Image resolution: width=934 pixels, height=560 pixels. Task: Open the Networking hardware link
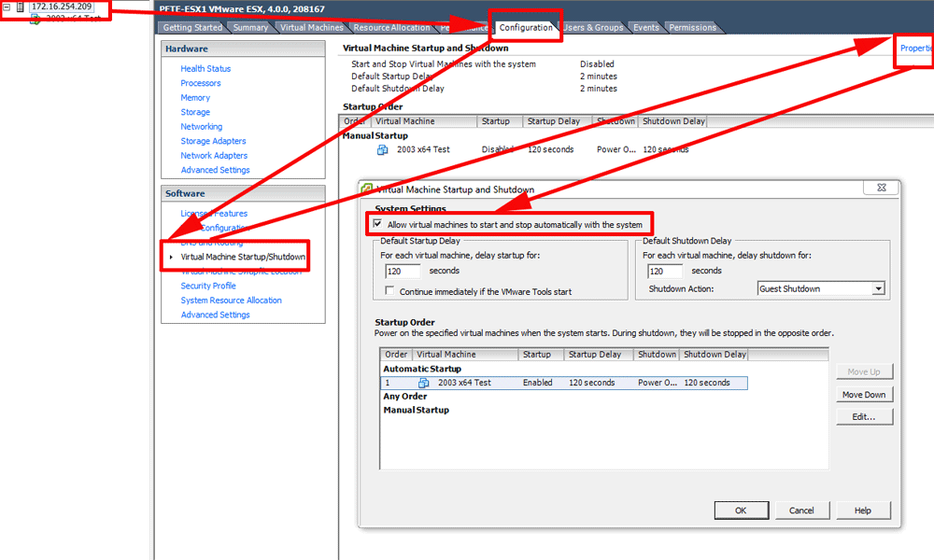pos(202,126)
